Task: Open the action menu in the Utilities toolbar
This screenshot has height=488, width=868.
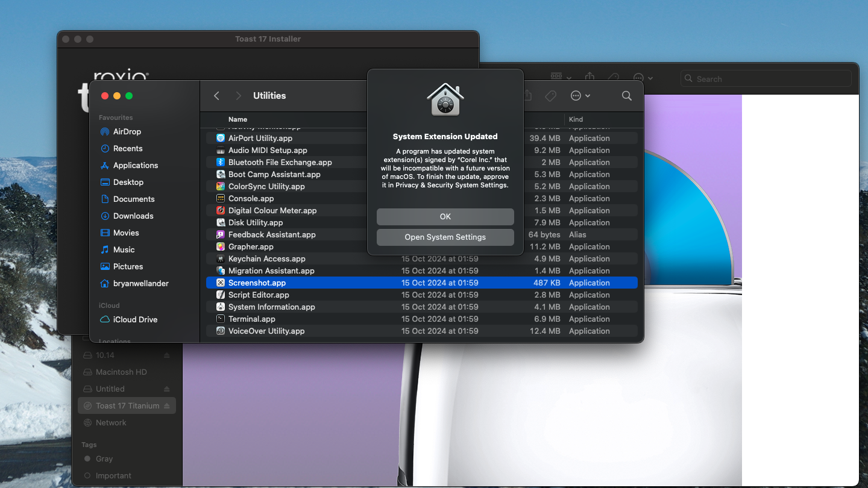Action: tap(580, 96)
